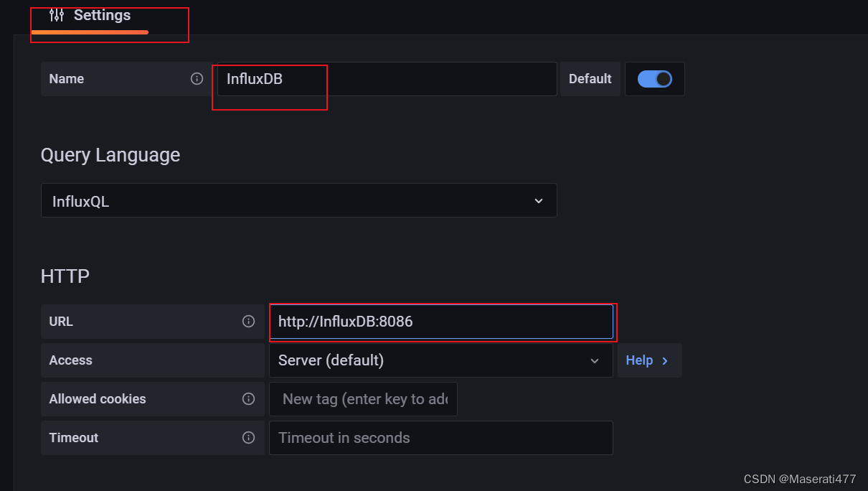Focus the Name field containing InfluxDB
The height and width of the screenshot is (491, 868).
387,79
